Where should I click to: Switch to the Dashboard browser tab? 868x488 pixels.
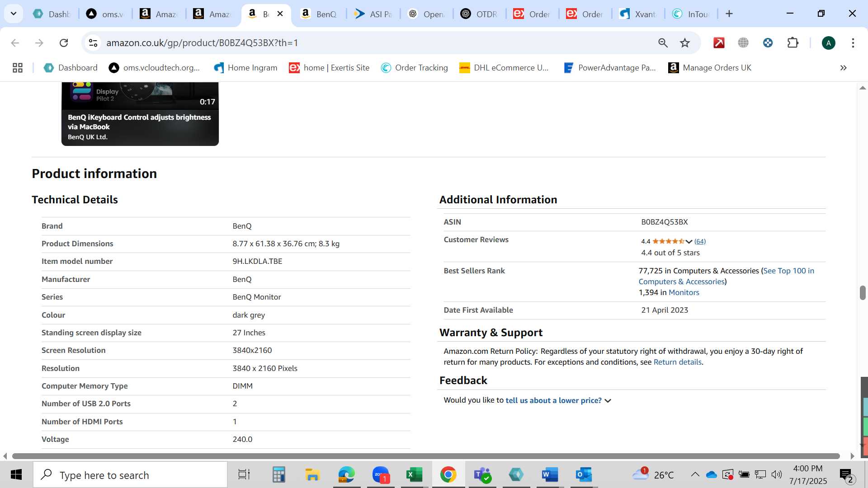pyautogui.click(x=52, y=14)
